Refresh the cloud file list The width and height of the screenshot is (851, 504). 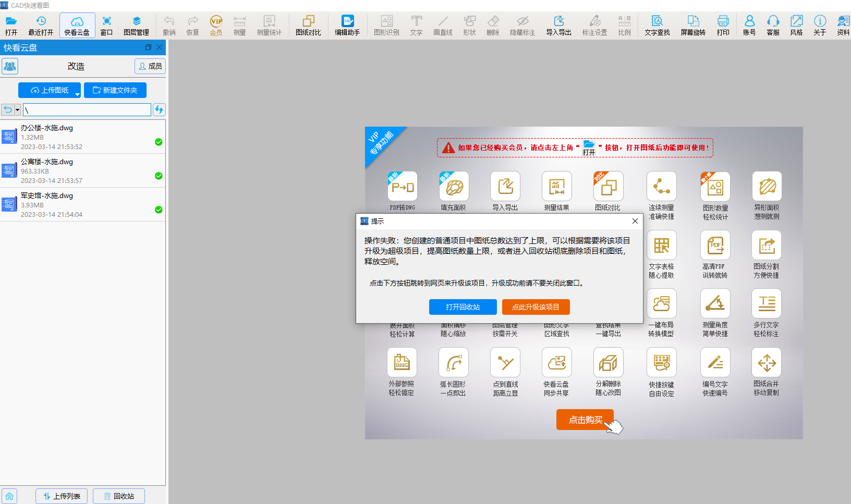click(x=159, y=109)
